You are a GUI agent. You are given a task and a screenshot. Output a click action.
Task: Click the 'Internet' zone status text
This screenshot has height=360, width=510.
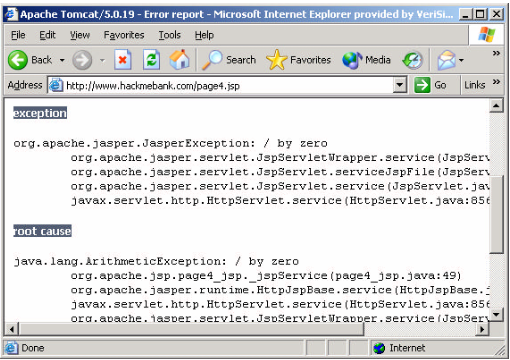tap(407, 348)
